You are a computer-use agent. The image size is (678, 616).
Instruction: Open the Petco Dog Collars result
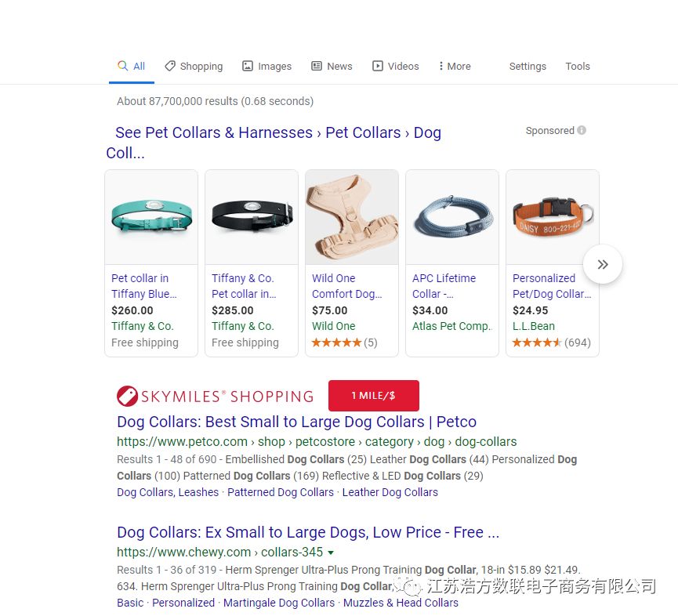pos(296,422)
